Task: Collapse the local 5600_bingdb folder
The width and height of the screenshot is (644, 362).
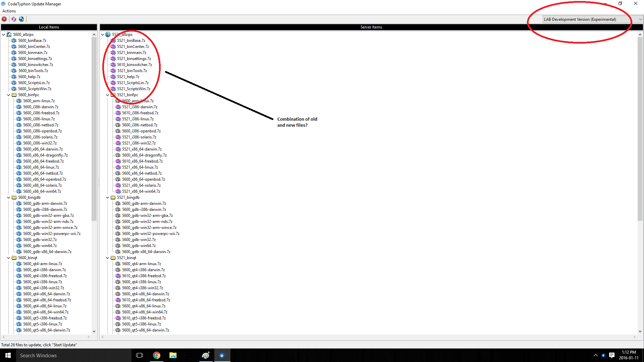Action: 8,197
